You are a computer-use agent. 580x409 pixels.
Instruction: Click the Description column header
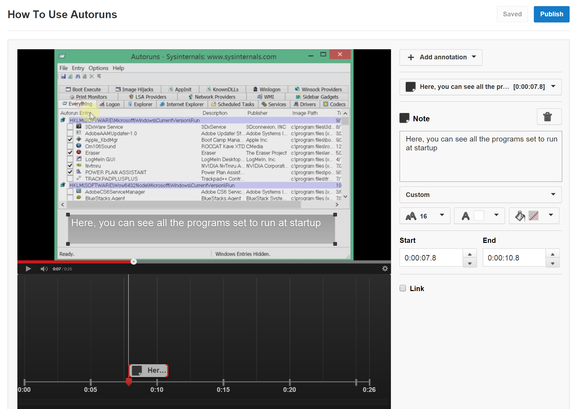(x=215, y=113)
